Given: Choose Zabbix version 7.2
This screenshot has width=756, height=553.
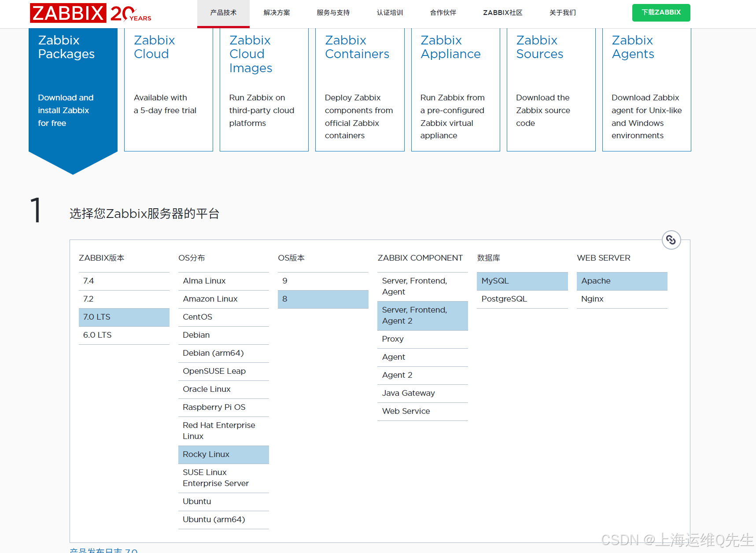Looking at the screenshot, I should pyautogui.click(x=124, y=299).
